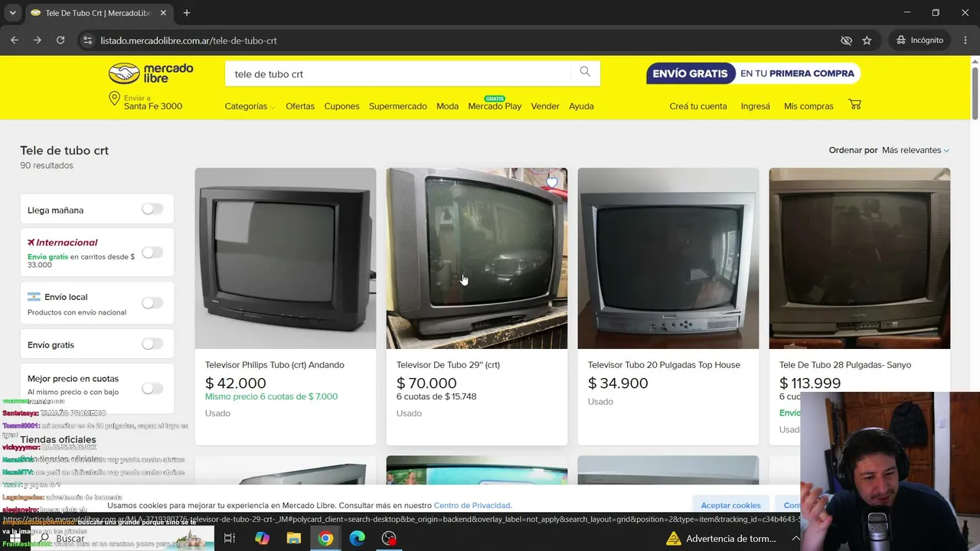The width and height of the screenshot is (980, 551).
Task: Click the Chrome taskbar icon
Action: click(325, 539)
